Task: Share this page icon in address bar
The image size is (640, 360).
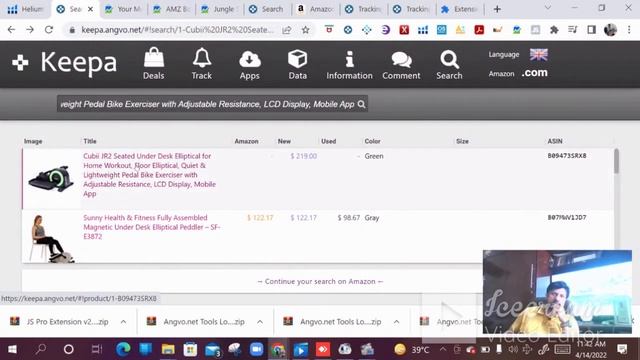Action: [x=287, y=30]
